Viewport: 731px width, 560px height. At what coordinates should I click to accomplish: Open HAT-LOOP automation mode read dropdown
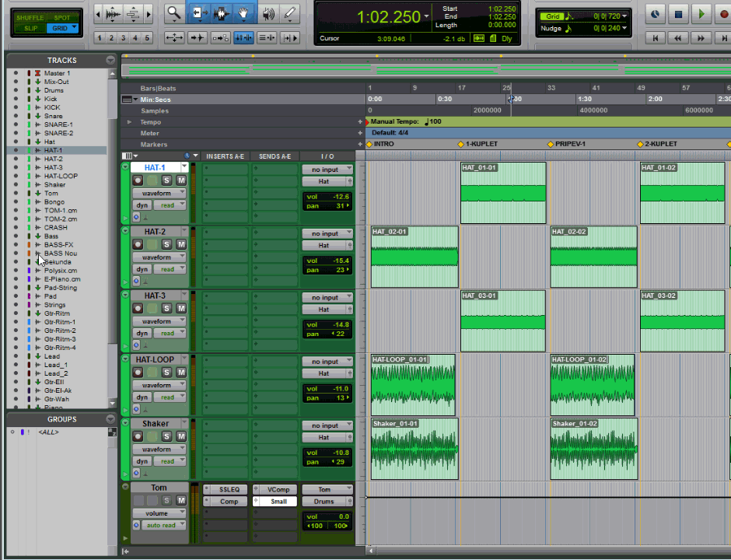[x=169, y=397]
